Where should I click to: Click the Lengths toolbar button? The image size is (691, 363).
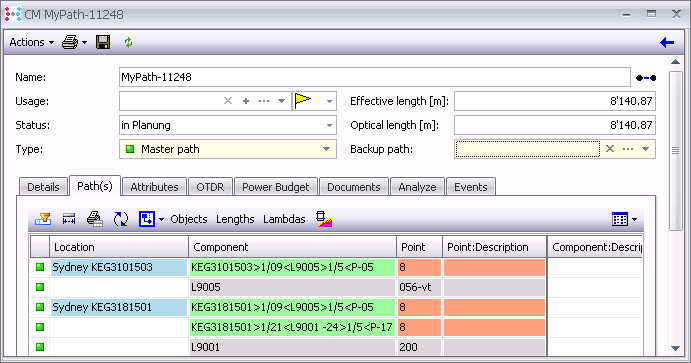click(x=235, y=219)
